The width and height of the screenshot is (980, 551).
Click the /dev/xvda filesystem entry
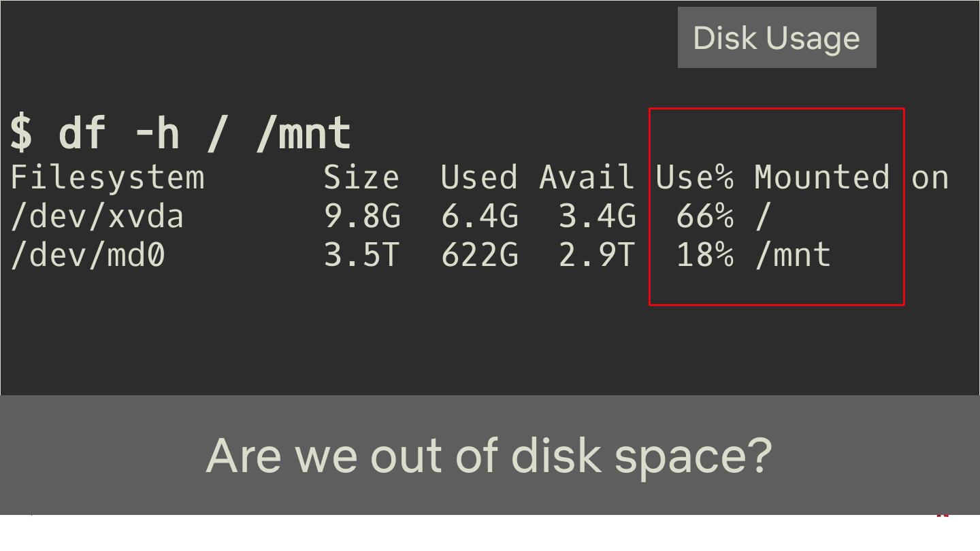click(x=97, y=217)
